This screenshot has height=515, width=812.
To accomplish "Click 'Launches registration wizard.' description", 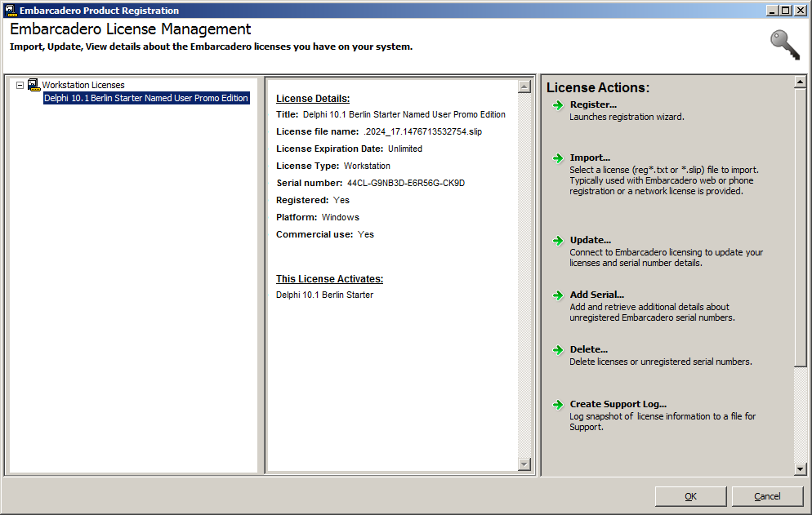I will tap(627, 117).
